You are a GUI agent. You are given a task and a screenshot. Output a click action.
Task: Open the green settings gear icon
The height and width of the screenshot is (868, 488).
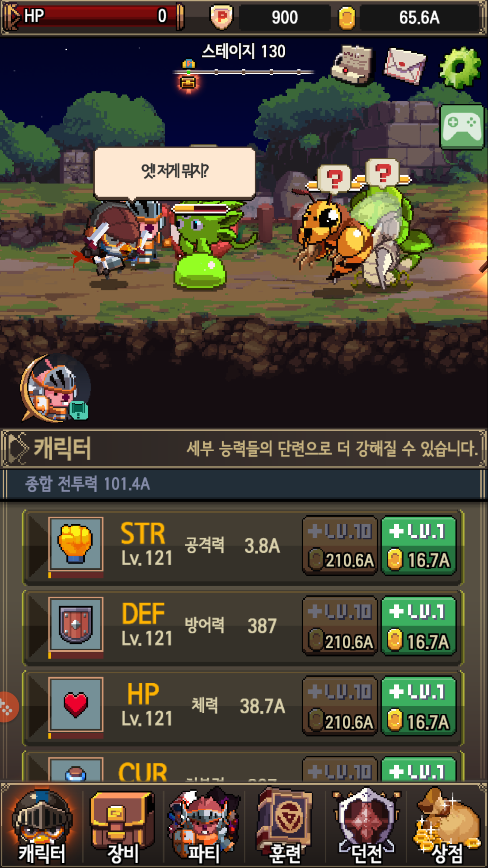click(x=460, y=67)
